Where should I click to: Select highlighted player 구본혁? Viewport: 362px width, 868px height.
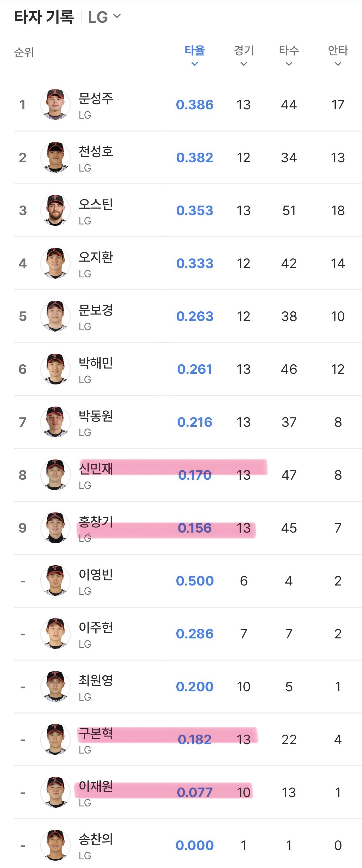coord(96,733)
